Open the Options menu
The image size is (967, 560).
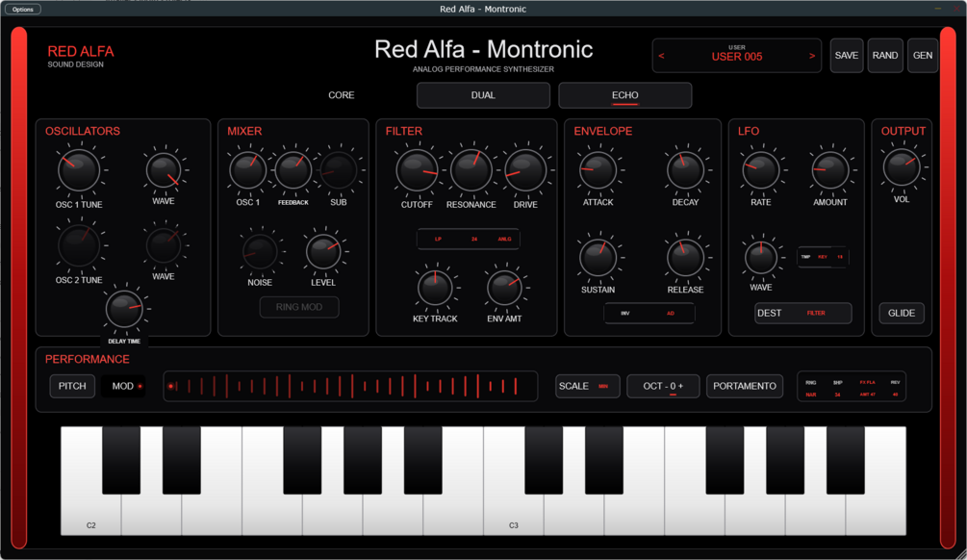click(23, 10)
